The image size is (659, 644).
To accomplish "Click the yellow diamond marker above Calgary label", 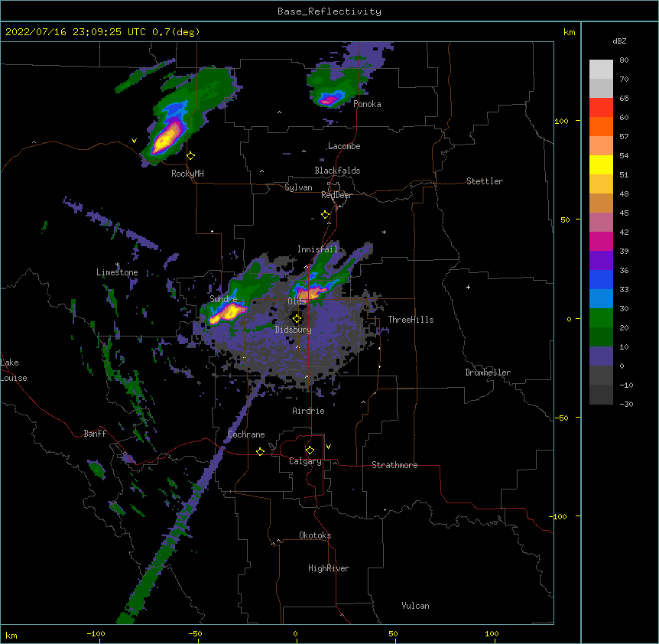I will click(x=310, y=450).
